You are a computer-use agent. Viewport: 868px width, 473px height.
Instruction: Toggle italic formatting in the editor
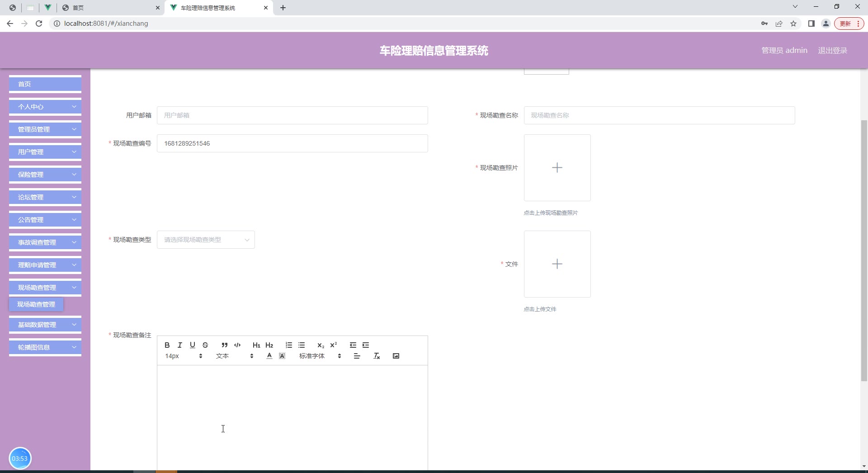click(180, 345)
